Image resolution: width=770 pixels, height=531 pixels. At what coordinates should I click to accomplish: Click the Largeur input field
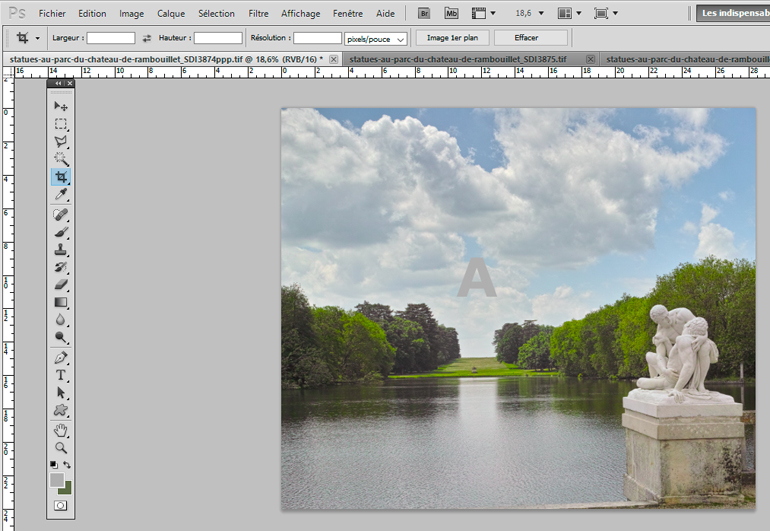(x=111, y=38)
